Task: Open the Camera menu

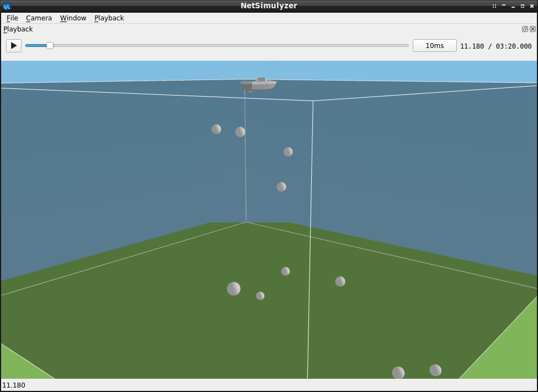Action: click(x=39, y=18)
